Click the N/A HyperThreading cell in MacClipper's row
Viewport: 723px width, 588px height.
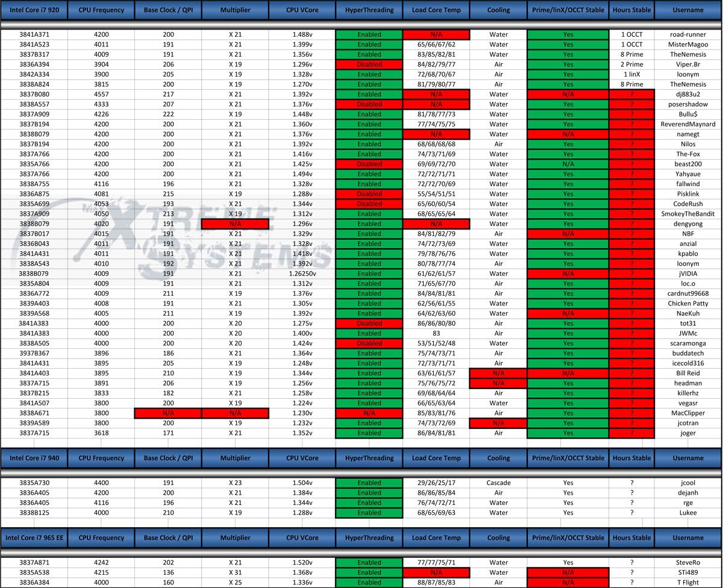click(369, 413)
